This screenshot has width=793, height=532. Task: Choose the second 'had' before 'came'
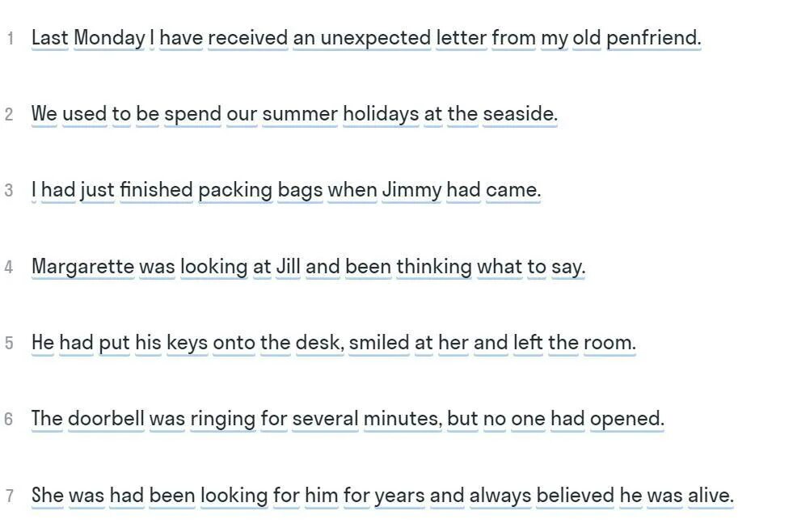point(463,190)
